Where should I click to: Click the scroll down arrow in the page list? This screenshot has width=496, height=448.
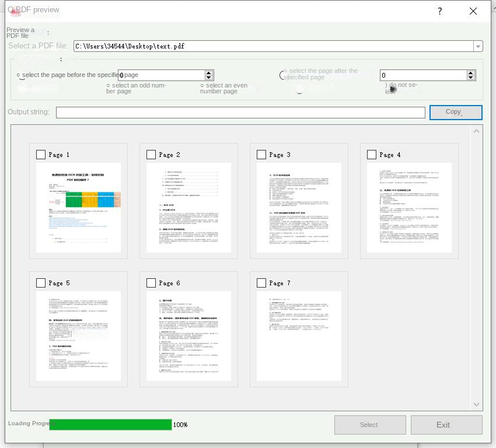pos(477,404)
